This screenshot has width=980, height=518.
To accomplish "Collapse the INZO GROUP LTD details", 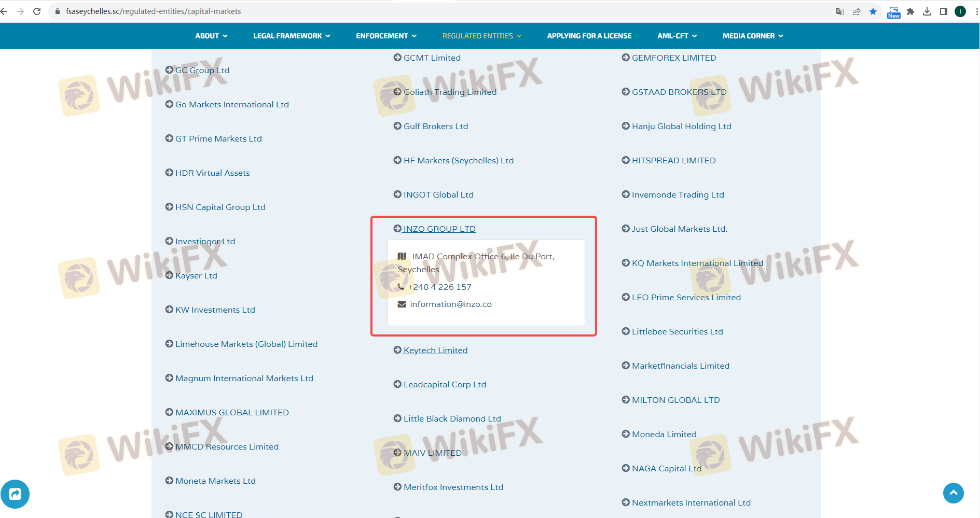I will point(439,229).
